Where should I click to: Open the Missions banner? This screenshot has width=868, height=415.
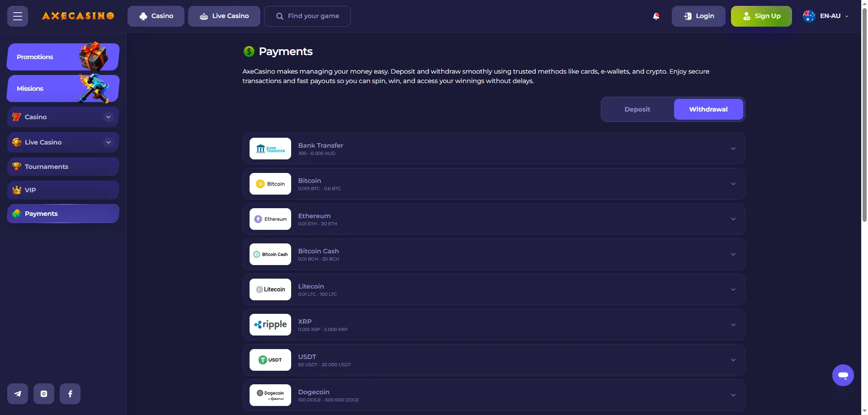coord(63,89)
